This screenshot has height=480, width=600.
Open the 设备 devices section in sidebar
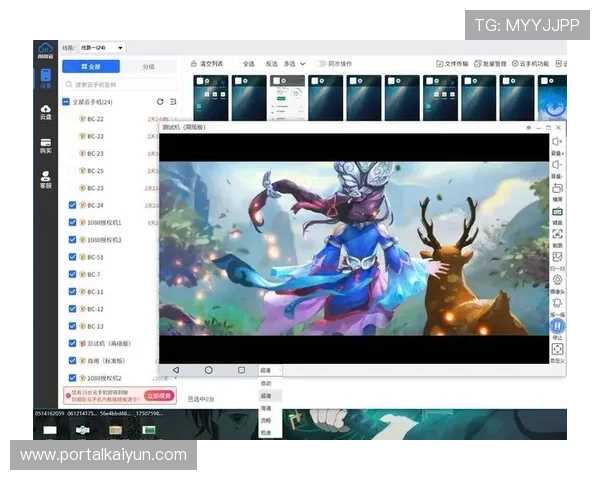pos(46,79)
